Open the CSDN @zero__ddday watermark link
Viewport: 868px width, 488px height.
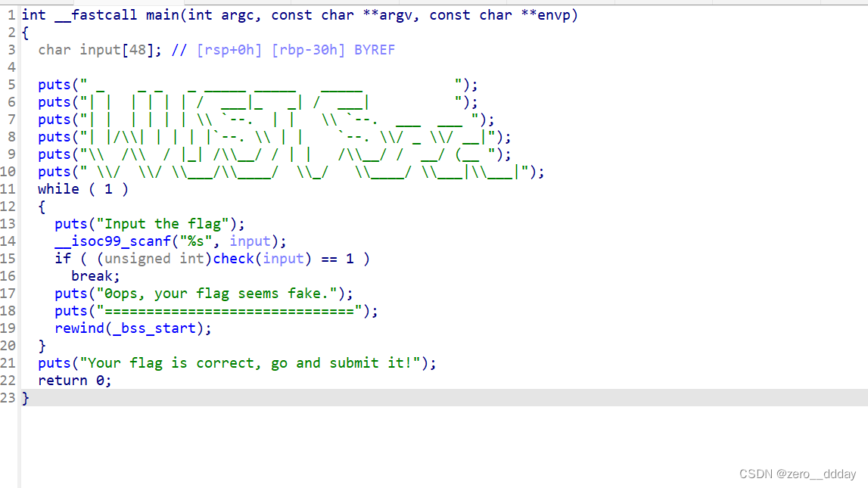(x=796, y=473)
